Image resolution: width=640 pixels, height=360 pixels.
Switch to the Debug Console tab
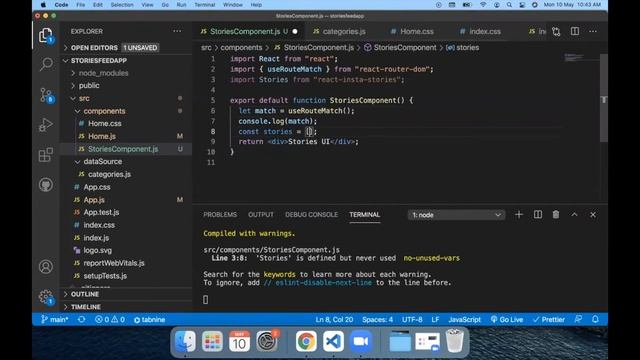[x=311, y=215]
